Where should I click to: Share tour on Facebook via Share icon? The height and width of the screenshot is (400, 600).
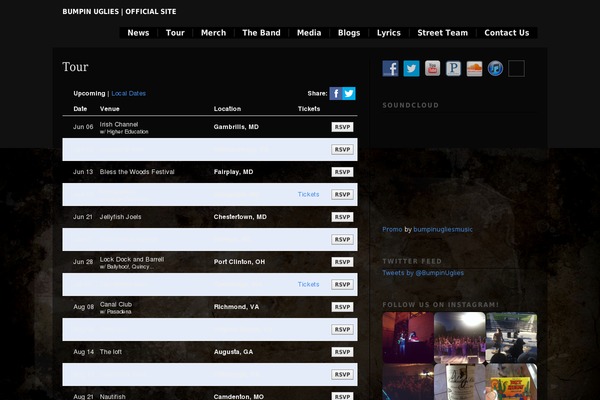pyautogui.click(x=336, y=93)
